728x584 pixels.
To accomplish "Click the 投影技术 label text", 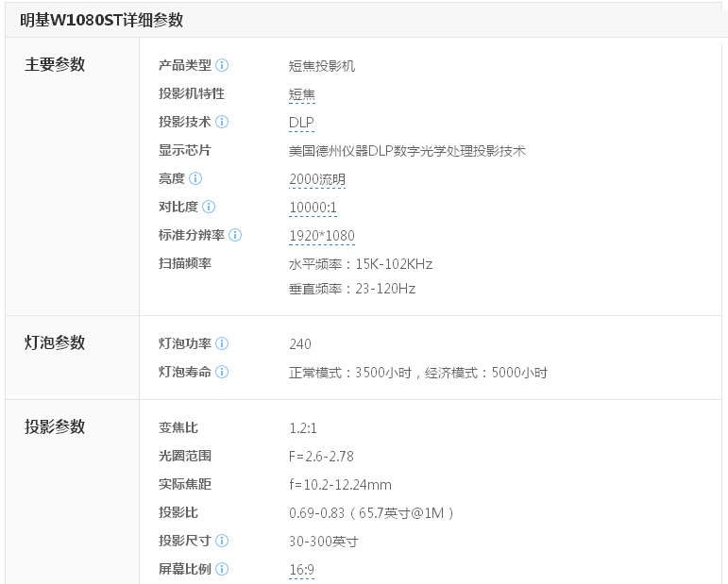I will click(x=185, y=122).
